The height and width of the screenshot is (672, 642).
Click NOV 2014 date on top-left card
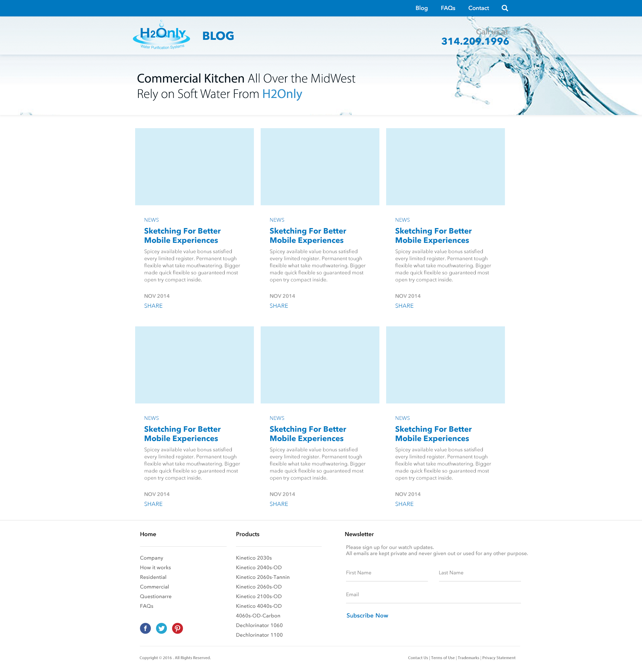[157, 296]
